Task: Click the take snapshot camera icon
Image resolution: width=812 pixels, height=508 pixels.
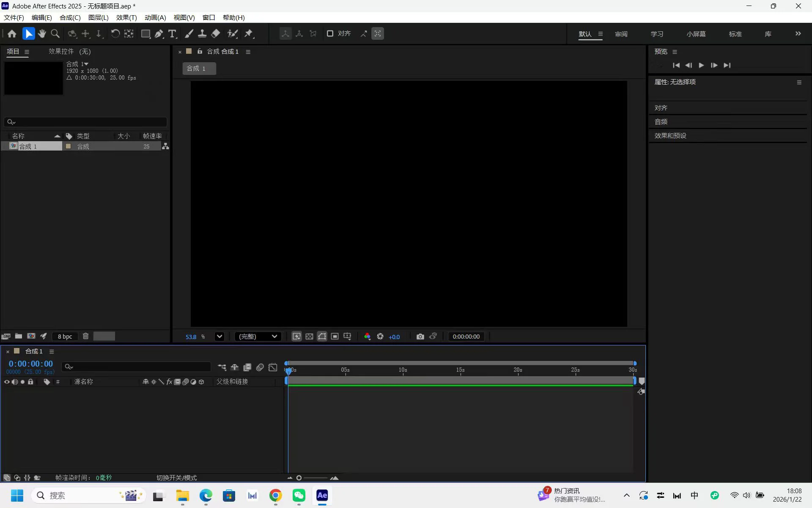Action: click(x=420, y=337)
